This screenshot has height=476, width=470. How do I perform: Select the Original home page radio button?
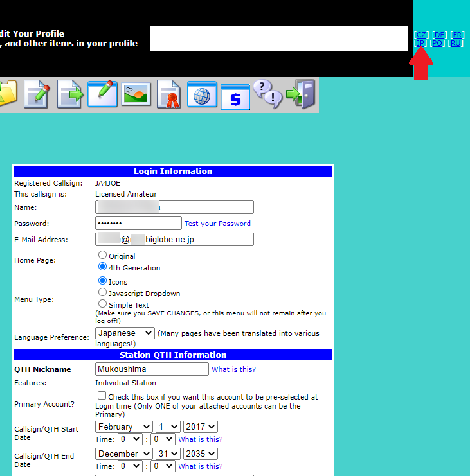(x=102, y=255)
